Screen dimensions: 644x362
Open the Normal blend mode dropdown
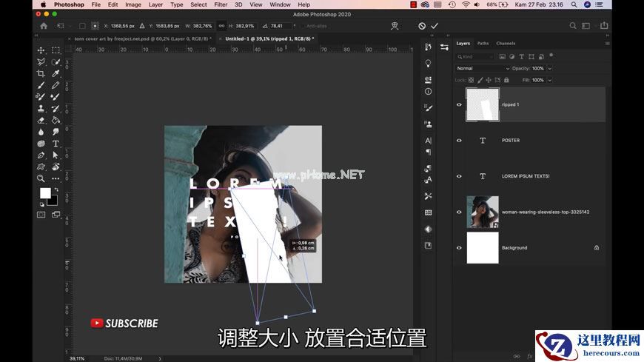click(x=483, y=68)
